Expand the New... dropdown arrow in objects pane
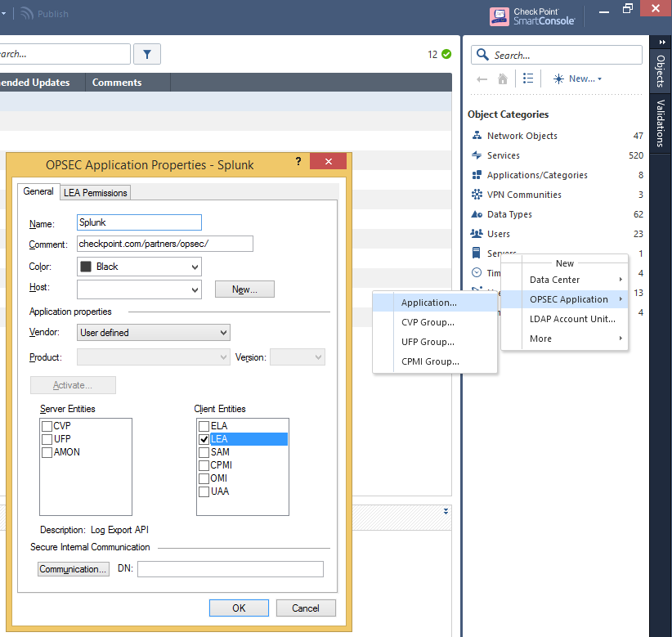This screenshot has height=637, width=672. click(x=599, y=79)
